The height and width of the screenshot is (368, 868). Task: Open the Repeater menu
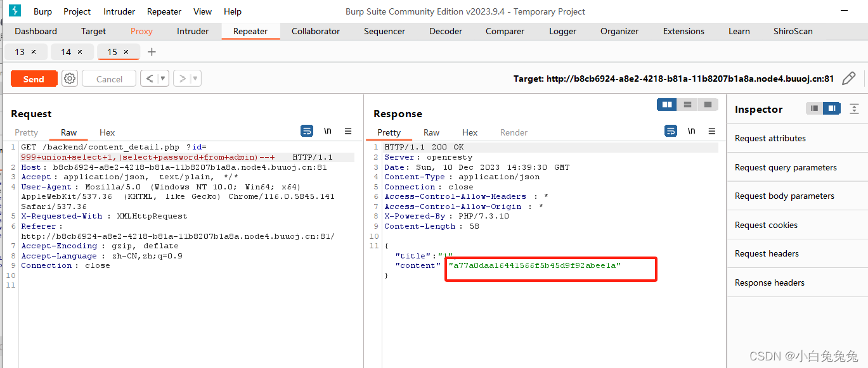(164, 11)
